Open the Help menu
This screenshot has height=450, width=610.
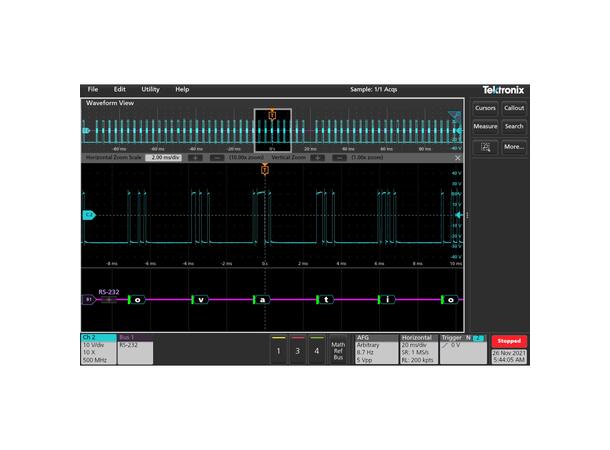click(182, 89)
